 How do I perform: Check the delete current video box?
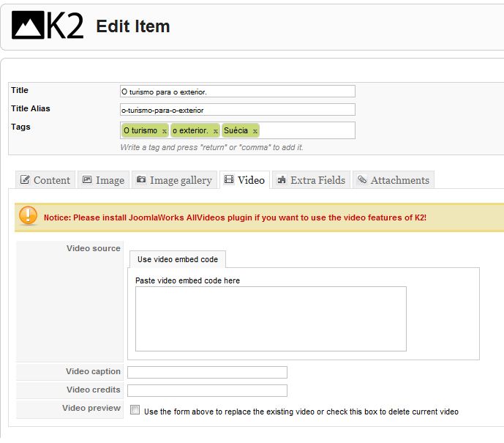click(135, 410)
